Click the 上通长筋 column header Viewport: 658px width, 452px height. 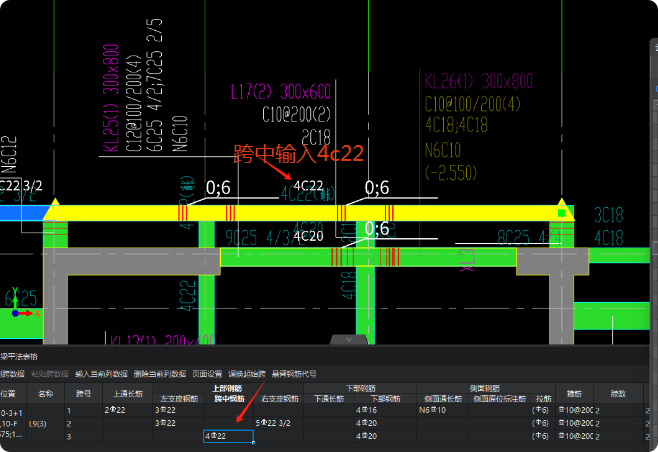pyautogui.click(x=128, y=394)
